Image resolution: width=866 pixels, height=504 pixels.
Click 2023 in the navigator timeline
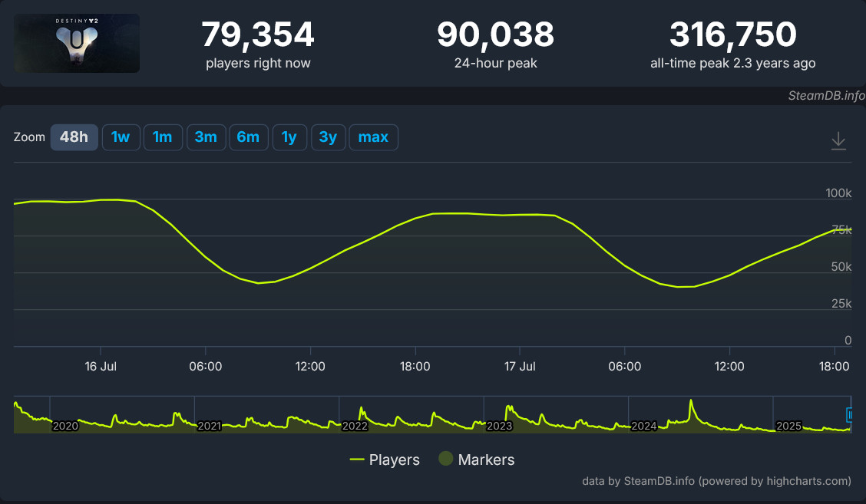click(499, 426)
